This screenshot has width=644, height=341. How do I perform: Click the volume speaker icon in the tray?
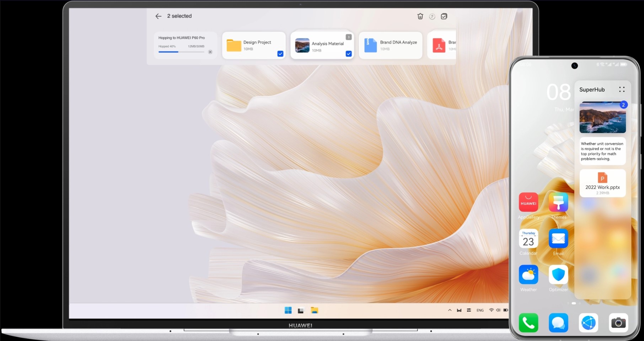[498, 310]
